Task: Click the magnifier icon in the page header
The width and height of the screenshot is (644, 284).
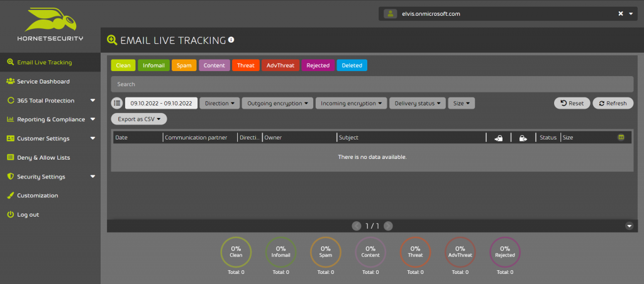Action: pyautogui.click(x=112, y=40)
